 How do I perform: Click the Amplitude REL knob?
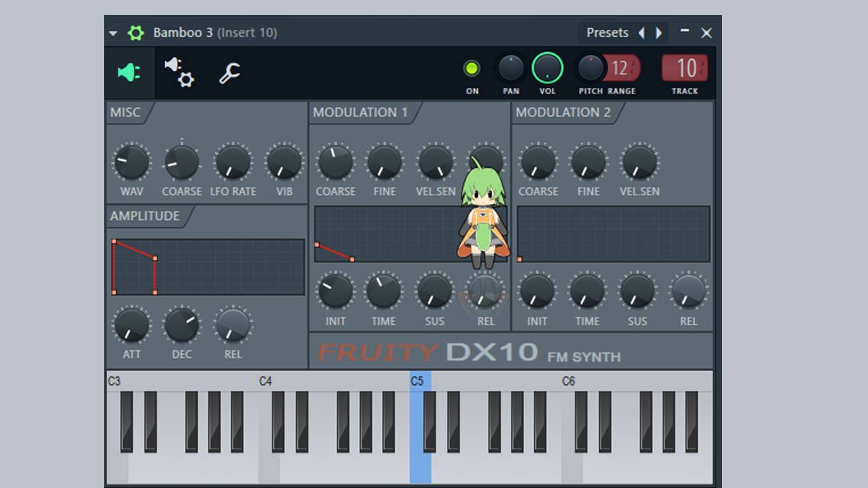click(x=233, y=325)
